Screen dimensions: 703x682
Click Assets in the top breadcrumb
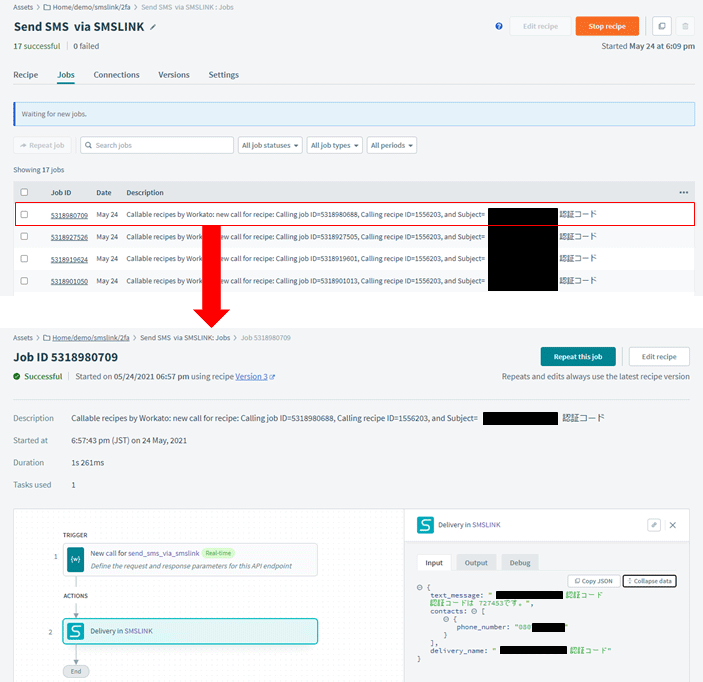coord(23,7)
